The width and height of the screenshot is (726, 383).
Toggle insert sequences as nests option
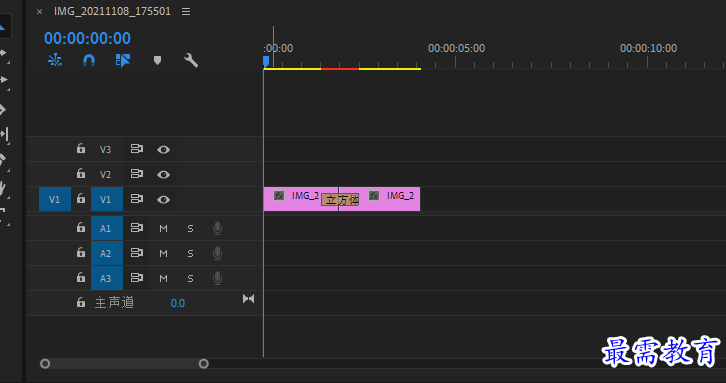(55, 60)
